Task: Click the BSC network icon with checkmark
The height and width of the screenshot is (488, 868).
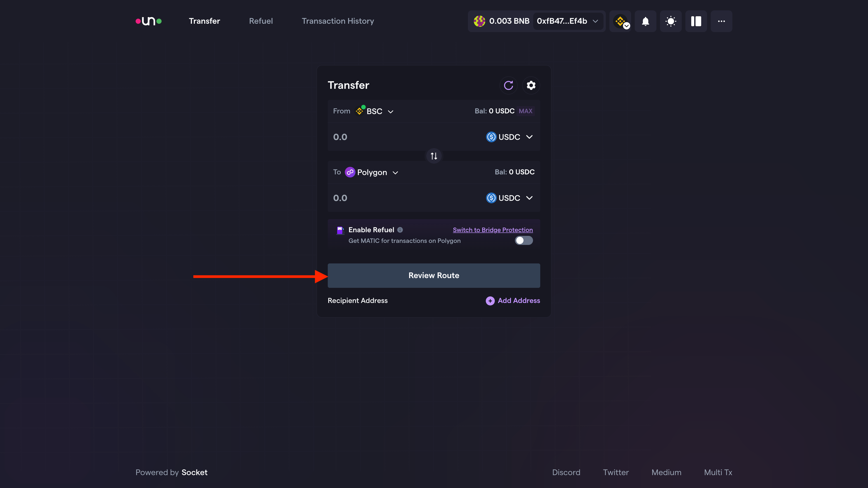Action: tap(621, 21)
